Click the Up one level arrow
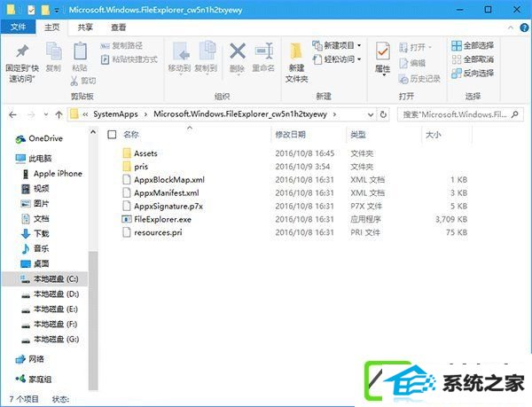 click(x=59, y=114)
